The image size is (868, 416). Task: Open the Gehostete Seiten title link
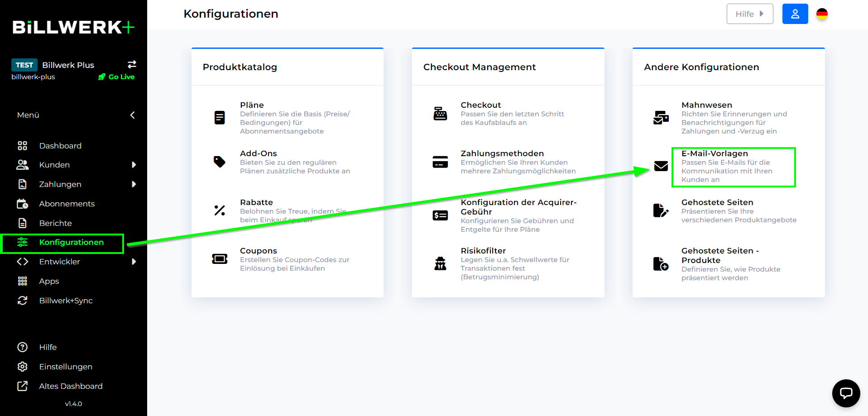coord(717,202)
